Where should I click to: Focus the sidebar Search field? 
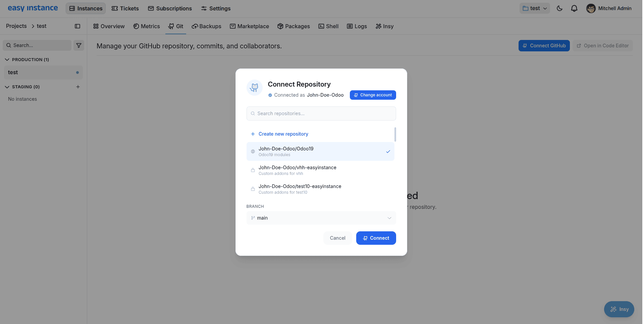pos(37,45)
